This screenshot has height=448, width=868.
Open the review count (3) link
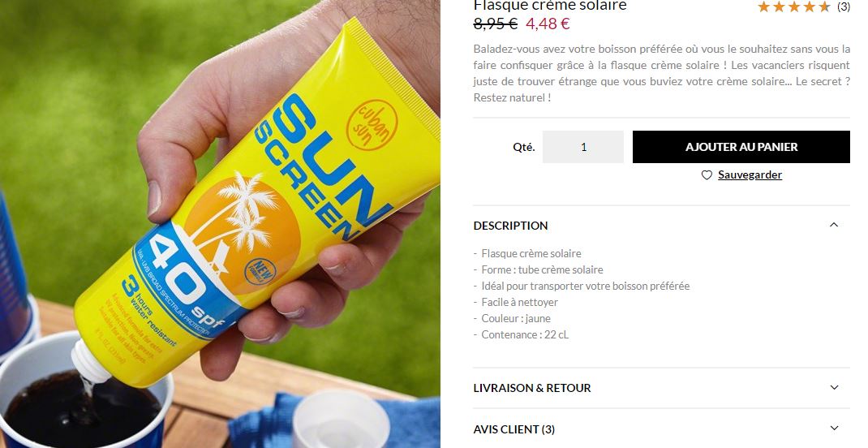pos(843,6)
